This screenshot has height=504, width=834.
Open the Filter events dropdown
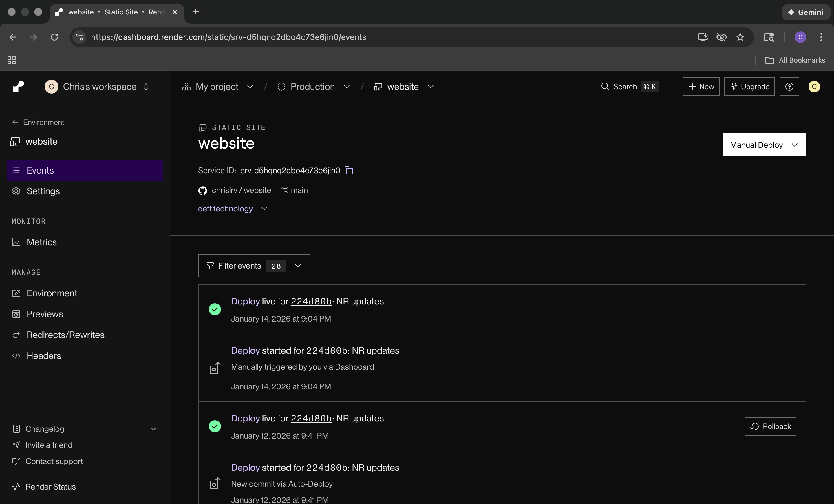(x=254, y=266)
